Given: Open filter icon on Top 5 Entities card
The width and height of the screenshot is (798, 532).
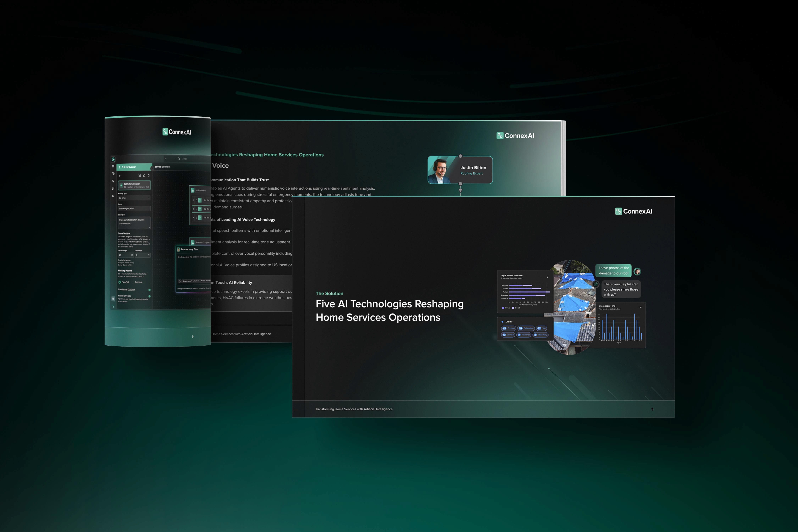Looking at the screenshot, I should pos(548,277).
